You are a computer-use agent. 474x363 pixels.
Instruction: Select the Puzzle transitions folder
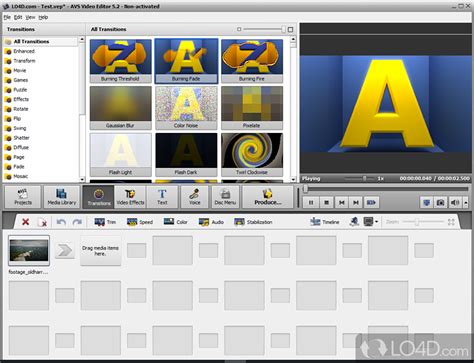click(41, 90)
